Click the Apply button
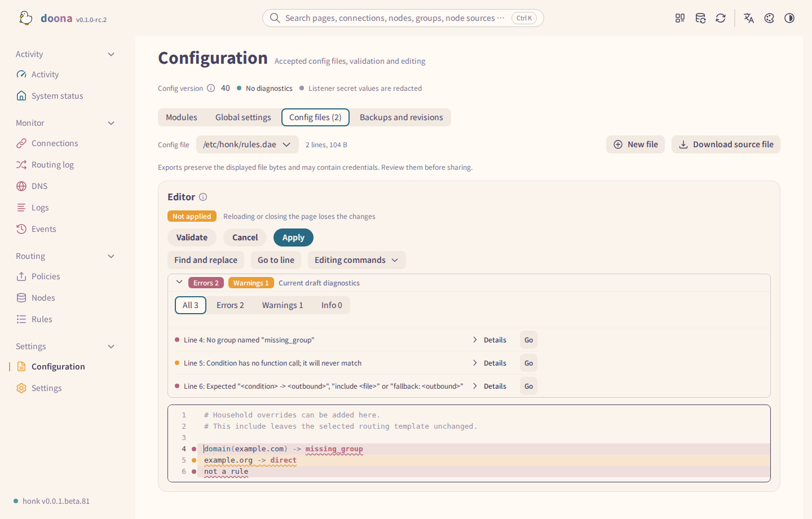Image resolution: width=812 pixels, height=519 pixels. pos(293,237)
